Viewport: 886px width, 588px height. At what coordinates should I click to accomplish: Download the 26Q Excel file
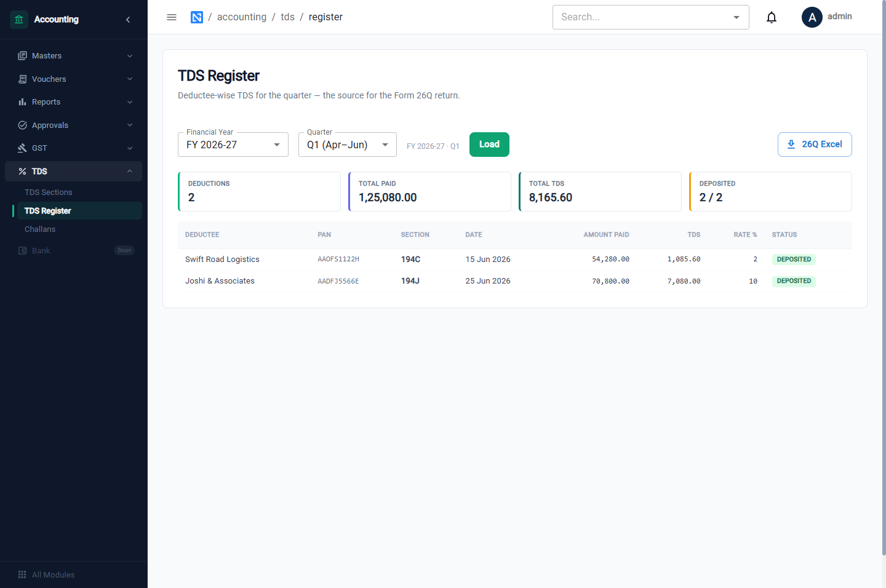click(815, 145)
